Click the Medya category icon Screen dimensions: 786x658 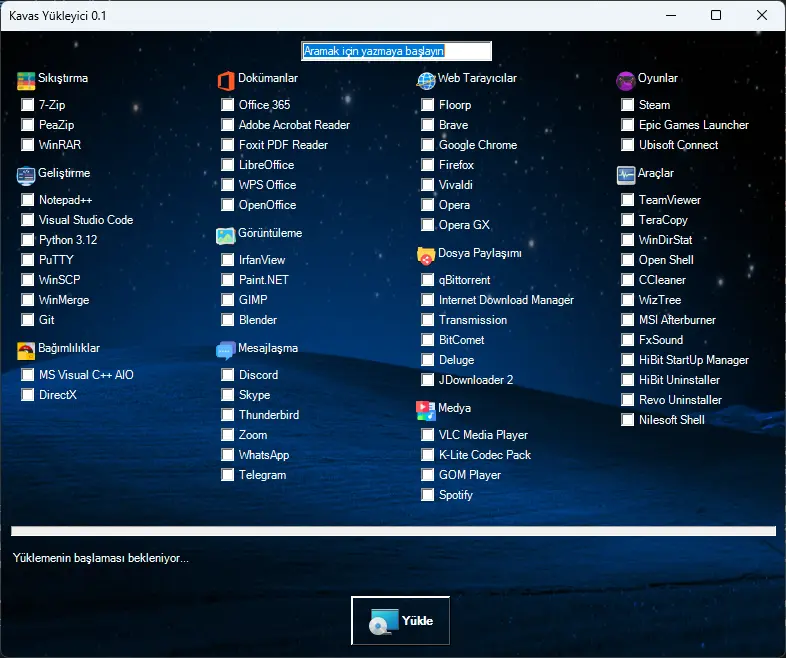coord(426,410)
